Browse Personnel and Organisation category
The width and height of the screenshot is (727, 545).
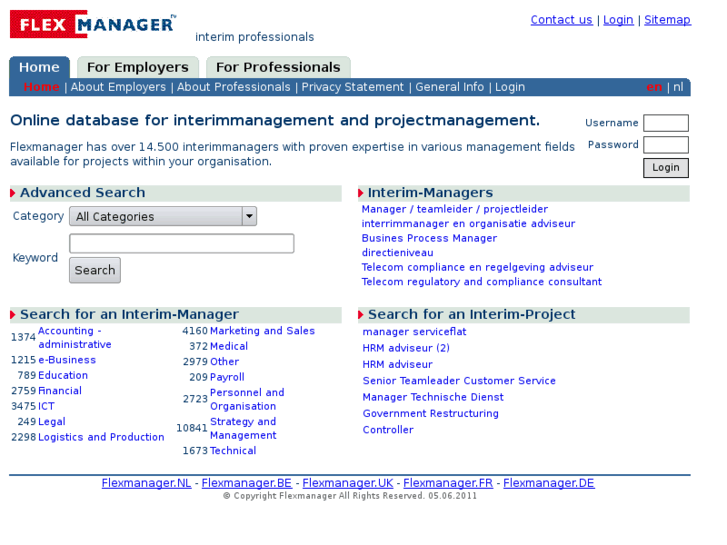[247, 399]
